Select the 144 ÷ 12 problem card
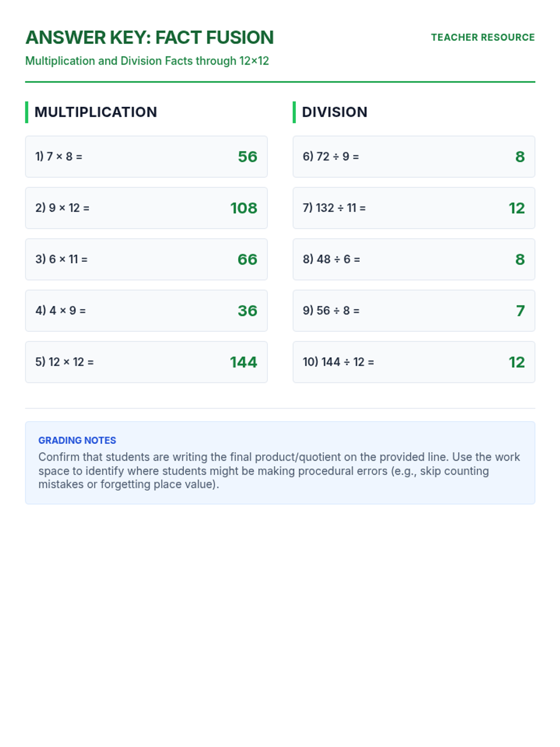This screenshot has width=560, height=747. [x=413, y=362]
